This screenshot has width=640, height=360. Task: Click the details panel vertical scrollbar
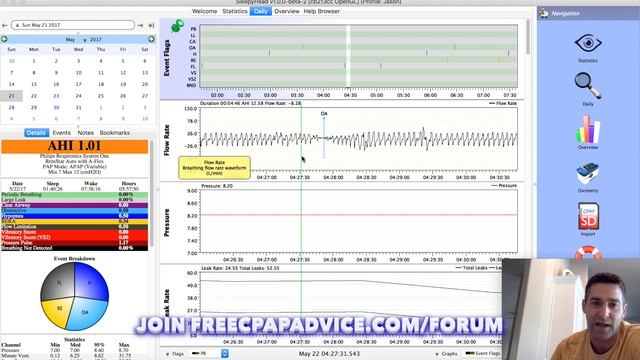tap(152, 193)
